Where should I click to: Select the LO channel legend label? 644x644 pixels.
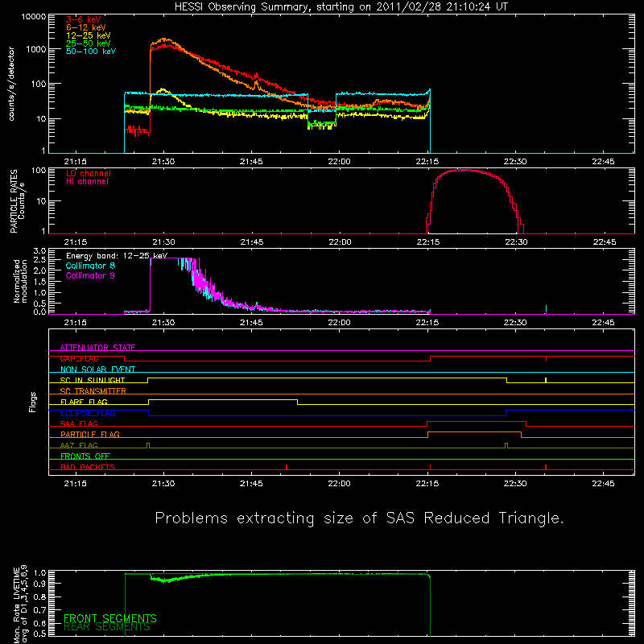tap(89, 173)
